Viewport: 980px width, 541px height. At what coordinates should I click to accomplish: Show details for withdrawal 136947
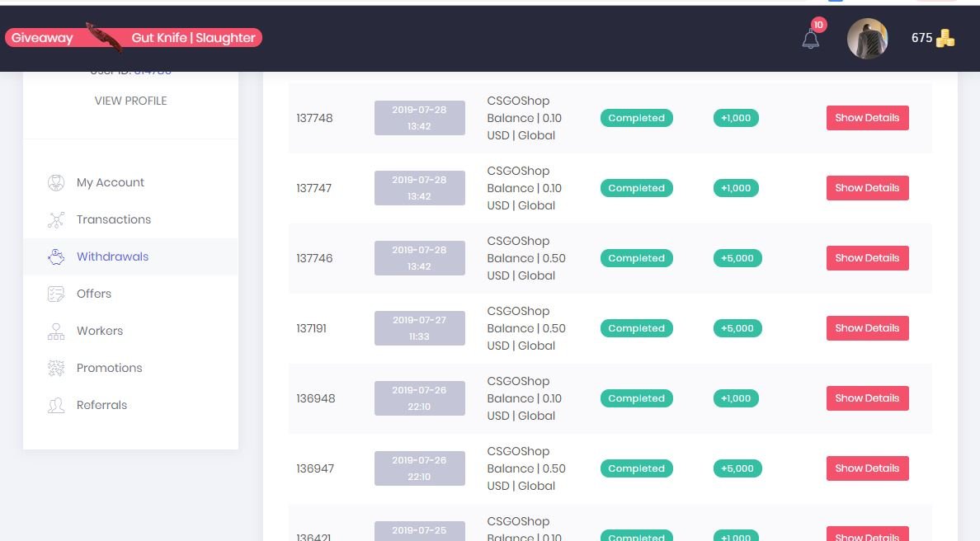867,468
